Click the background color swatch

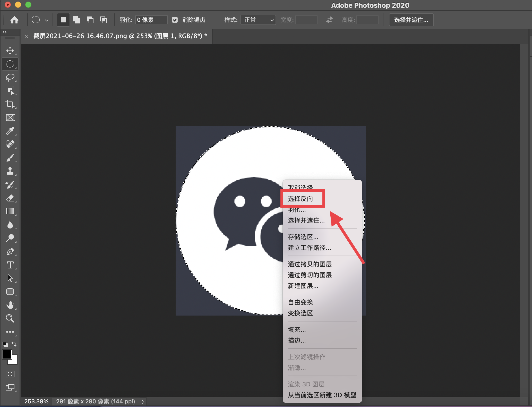click(14, 361)
